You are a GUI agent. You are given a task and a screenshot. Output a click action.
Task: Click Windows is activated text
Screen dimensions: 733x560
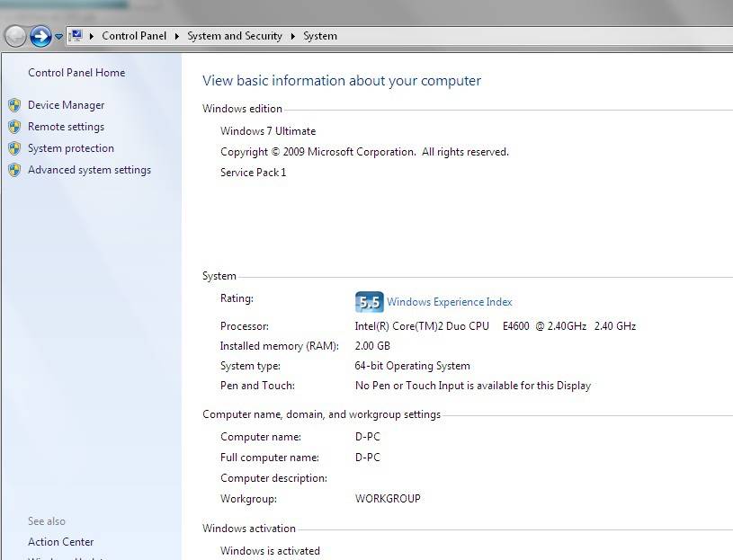pos(270,551)
